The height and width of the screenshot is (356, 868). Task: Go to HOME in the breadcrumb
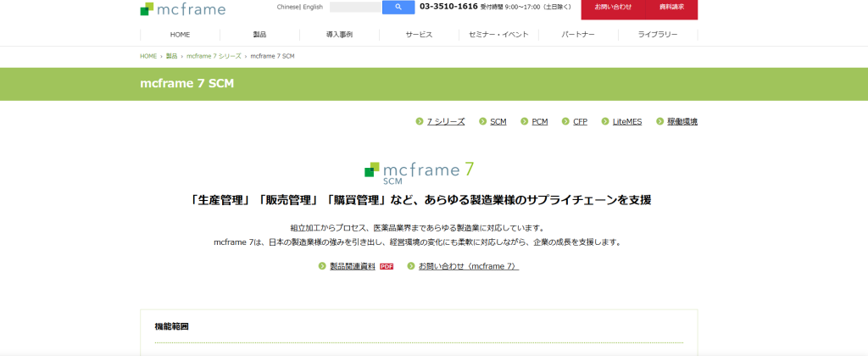pyautogui.click(x=148, y=57)
